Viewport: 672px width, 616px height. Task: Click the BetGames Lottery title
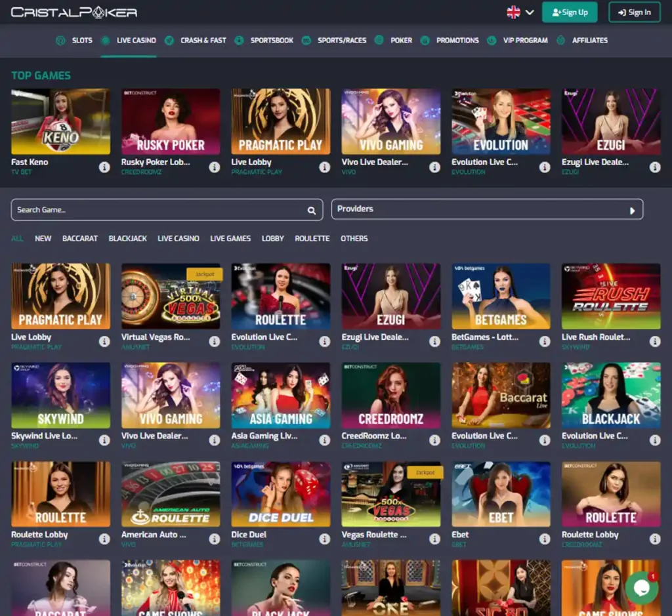pyautogui.click(x=485, y=337)
